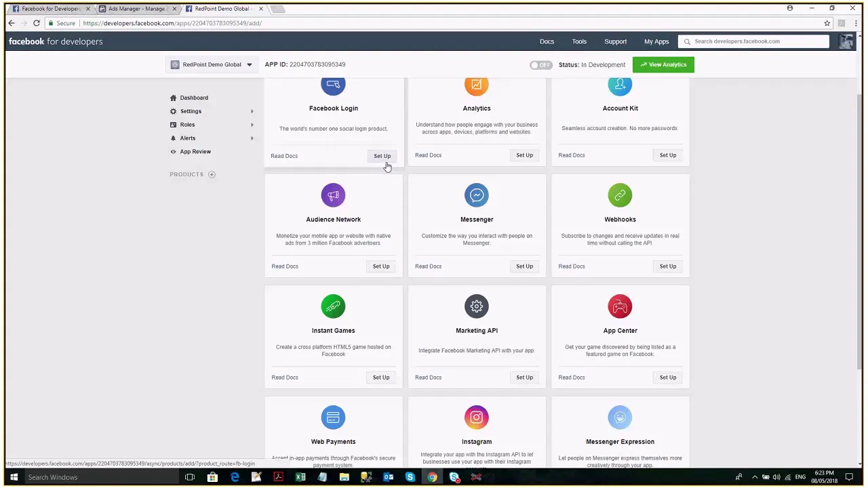Viewport: 868px width, 488px height.
Task: Read Docs for App Center
Action: point(572,378)
